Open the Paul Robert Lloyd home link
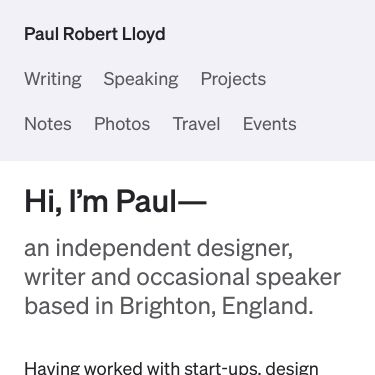The height and width of the screenshot is (375, 375). tap(95, 34)
